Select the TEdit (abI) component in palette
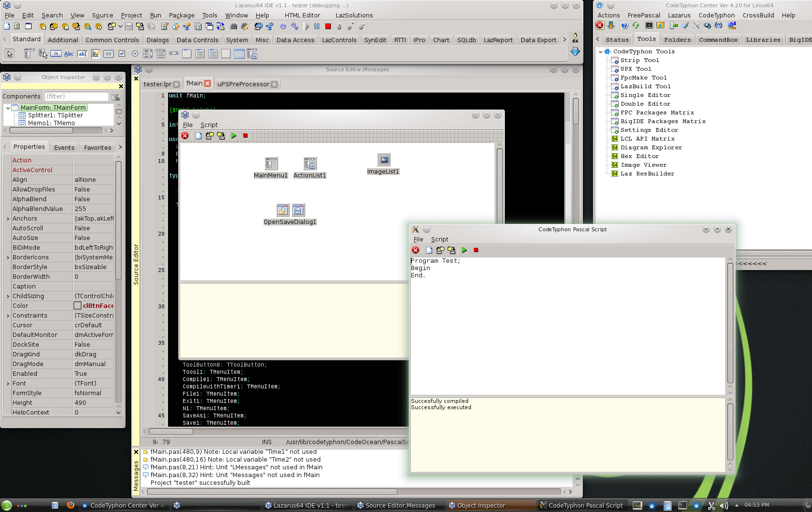 (82, 54)
